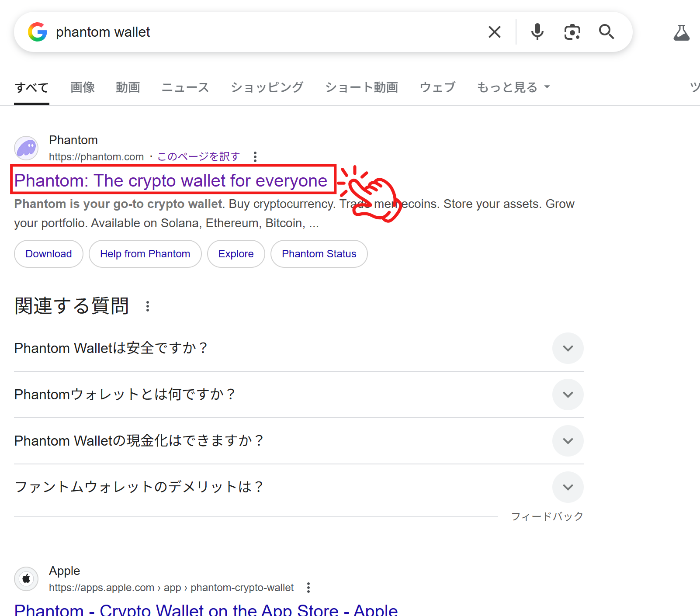
Task: Click このページを訳す translate link
Action: click(199, 156)
